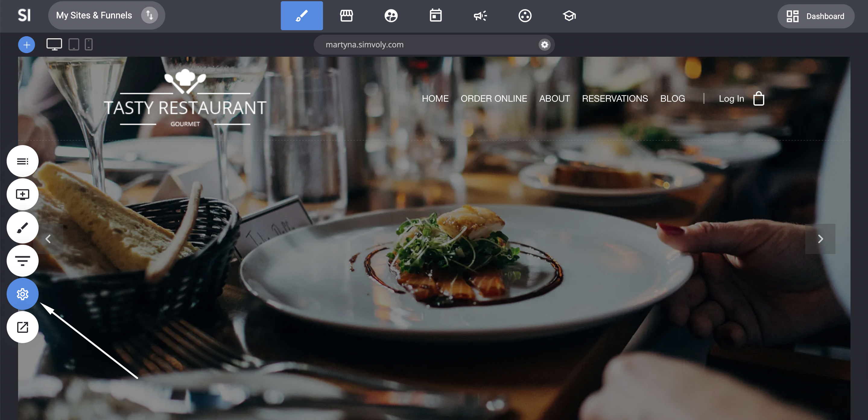The image size is (868, 420).
Task: Open the pages list sidebar button
Action: pyautogui.click(x=23, y=161)
